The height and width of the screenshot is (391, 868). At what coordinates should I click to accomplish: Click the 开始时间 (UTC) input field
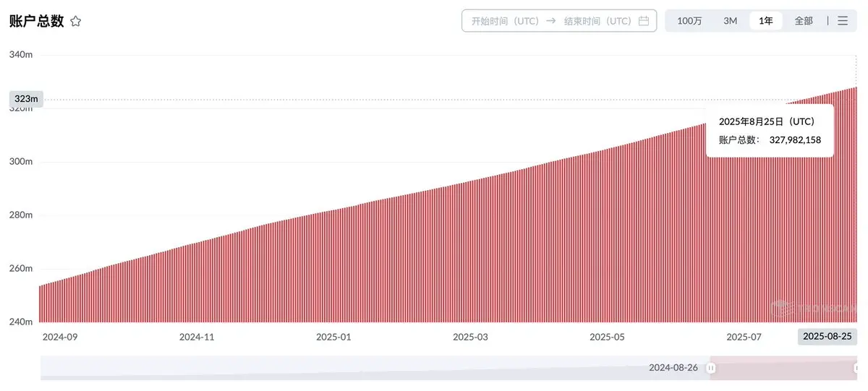coord(505,21)
